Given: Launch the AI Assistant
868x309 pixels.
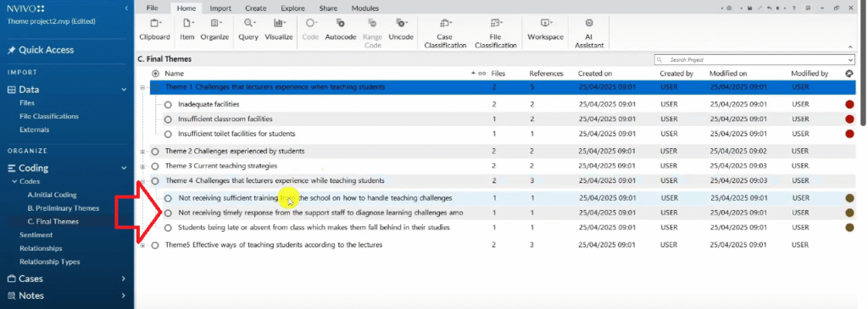Looking at the screenshot, I should click(589, 33).
